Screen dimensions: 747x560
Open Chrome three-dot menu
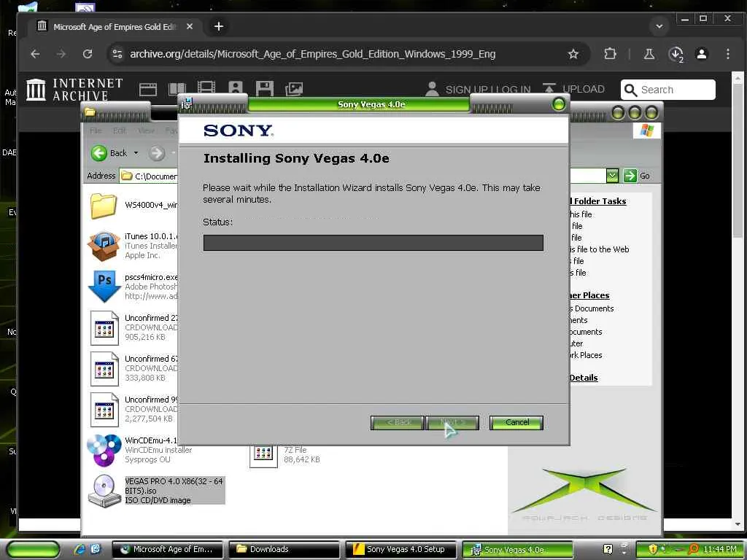tap(728, 54)
